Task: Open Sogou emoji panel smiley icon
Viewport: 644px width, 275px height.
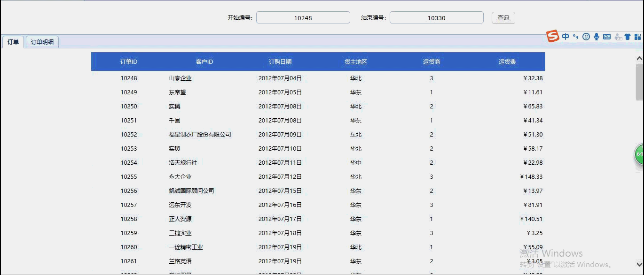Action: 586,37
